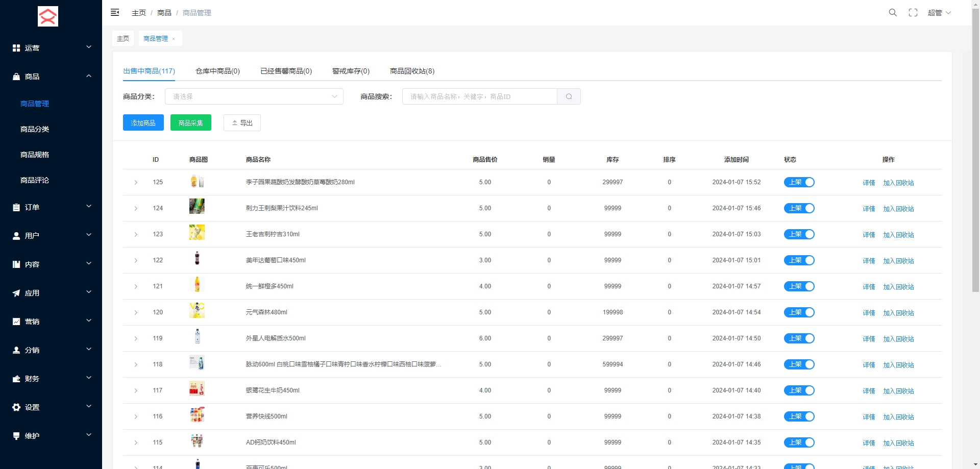The image size is (980, 469).
Task: Click 主页 in the breadcrumb
Action: pyautogui.click(x=139, y=13)
